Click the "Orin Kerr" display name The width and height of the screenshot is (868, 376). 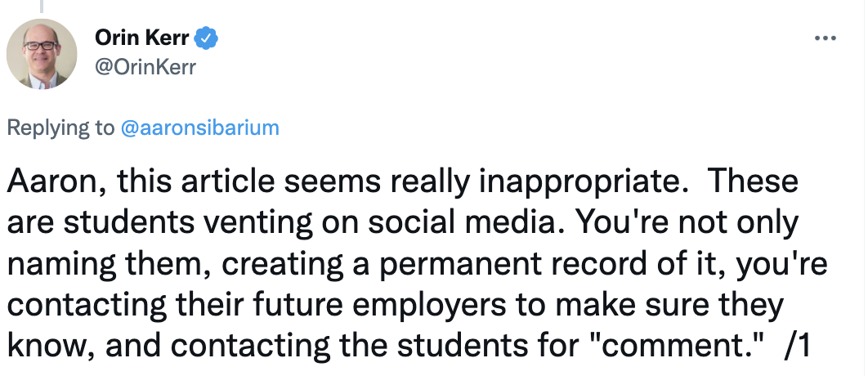click(141, 38)
